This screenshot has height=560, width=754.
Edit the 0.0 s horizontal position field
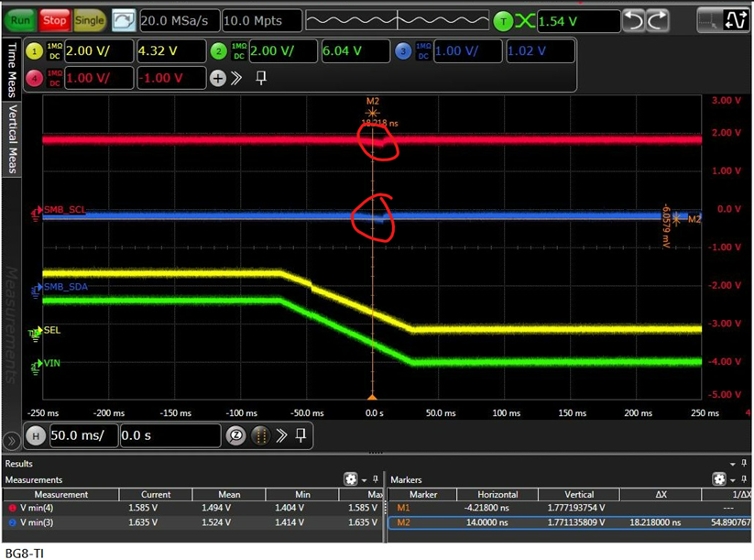tap(170, 436)
